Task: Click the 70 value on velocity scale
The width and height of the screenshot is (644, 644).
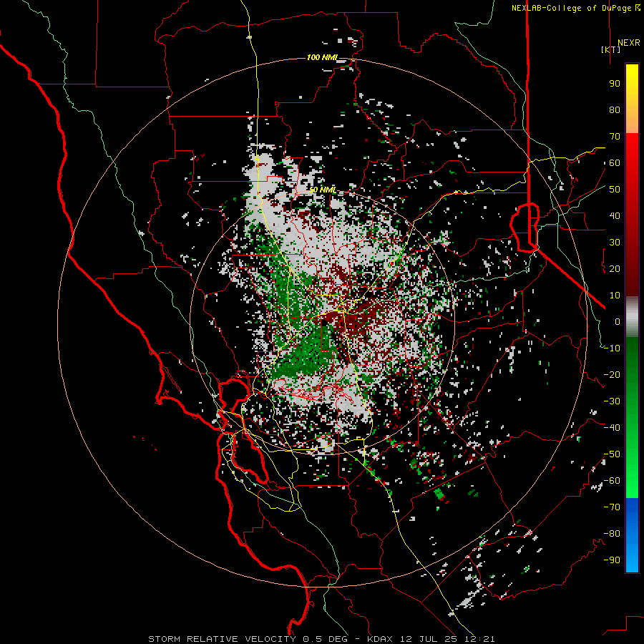Action: 615,137
